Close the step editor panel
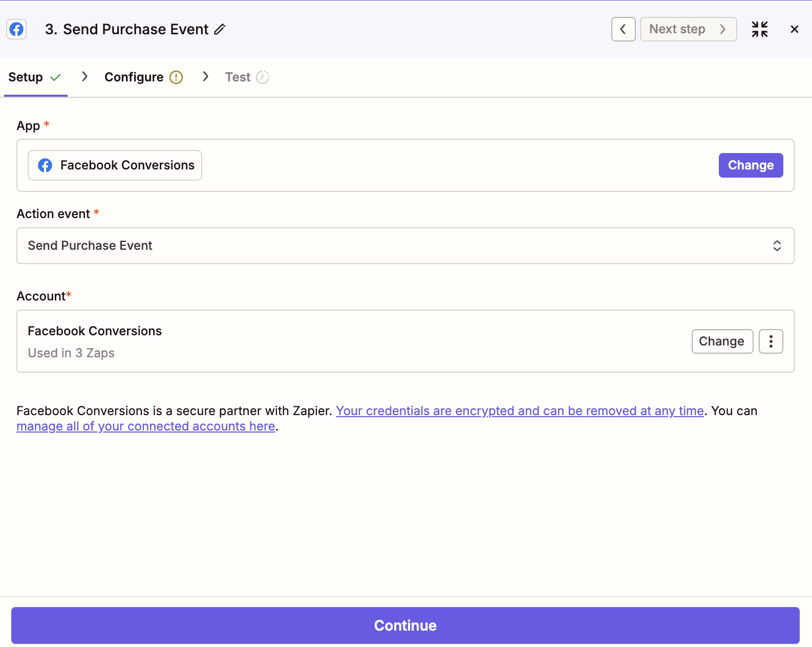The width and height of the screenshot is (812, 647). pyautogui.click(x=795, y=29)
